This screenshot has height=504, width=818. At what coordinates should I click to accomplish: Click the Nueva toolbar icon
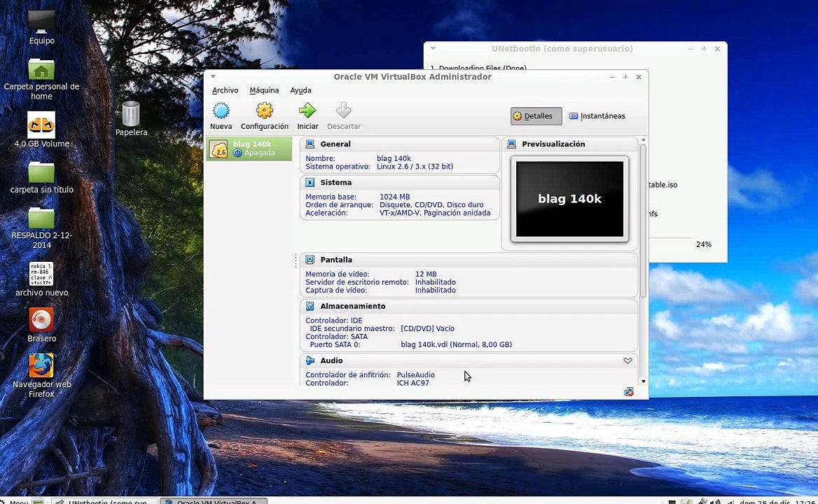coord(221,111)
